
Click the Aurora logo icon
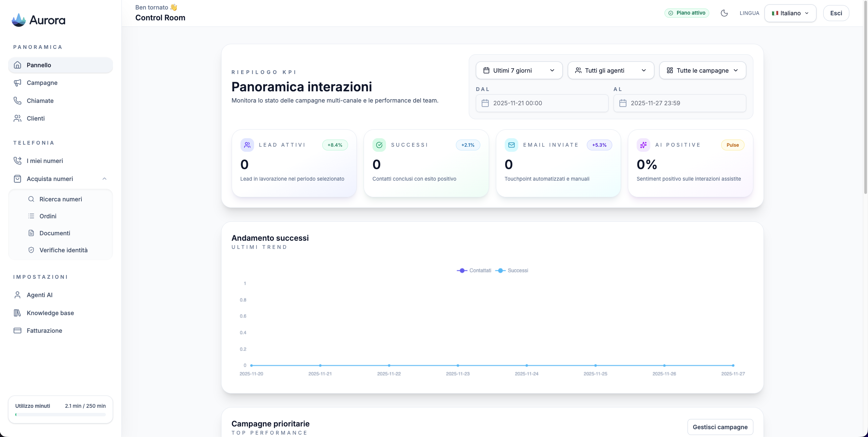click(x=19, y=20)
